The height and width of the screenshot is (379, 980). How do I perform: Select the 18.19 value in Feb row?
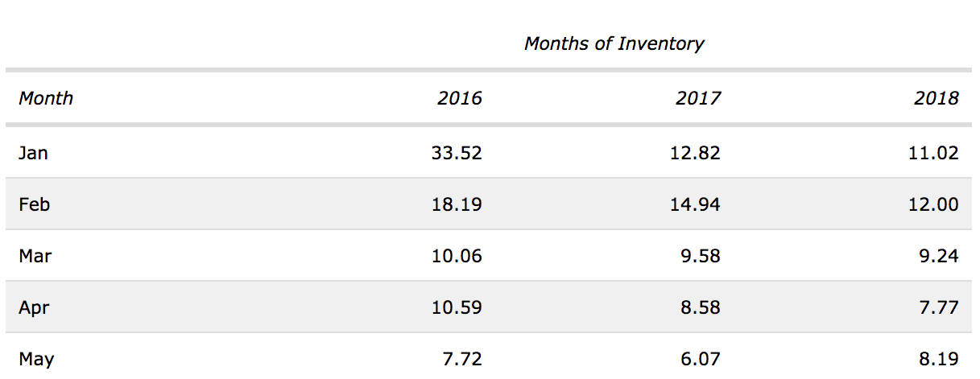(x=457, y=204)
